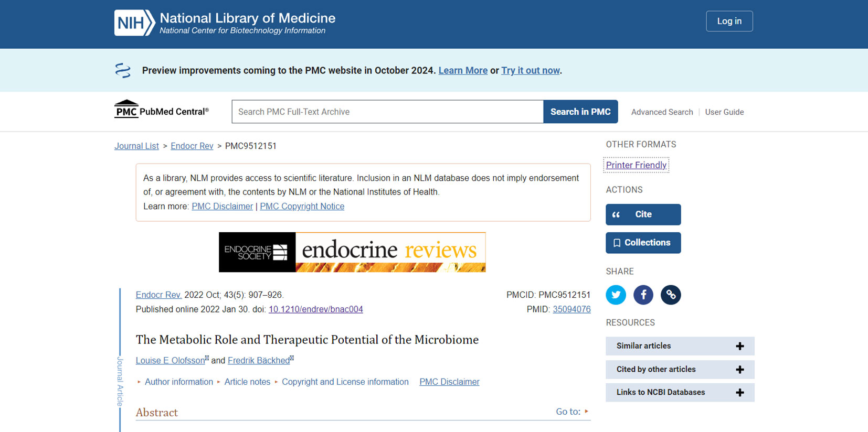
Task: Expand Cited by other articles
Action: coord(680,370)
